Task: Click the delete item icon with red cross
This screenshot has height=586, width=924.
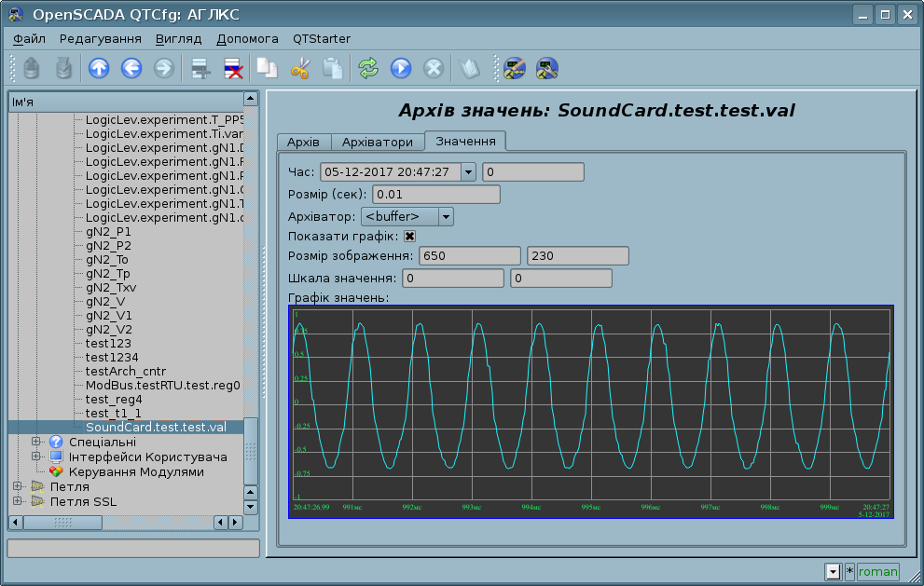Action: click(x=232, y=68)
